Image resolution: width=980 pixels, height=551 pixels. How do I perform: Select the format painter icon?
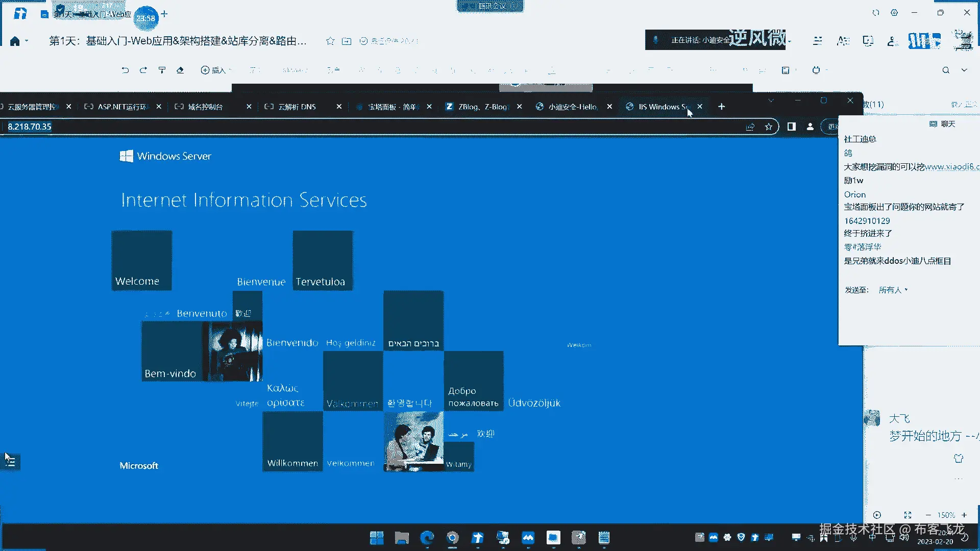coord(162,70)
